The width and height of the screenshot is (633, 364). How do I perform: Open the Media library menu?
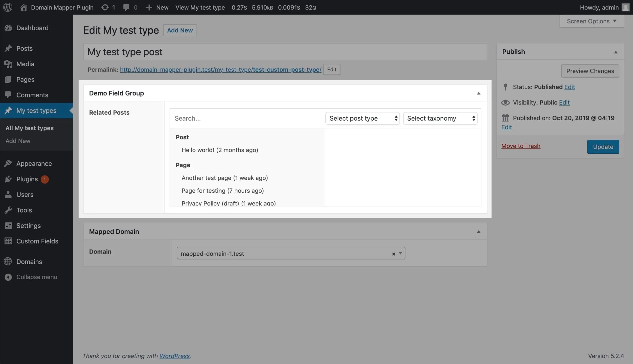pos(25,64)
